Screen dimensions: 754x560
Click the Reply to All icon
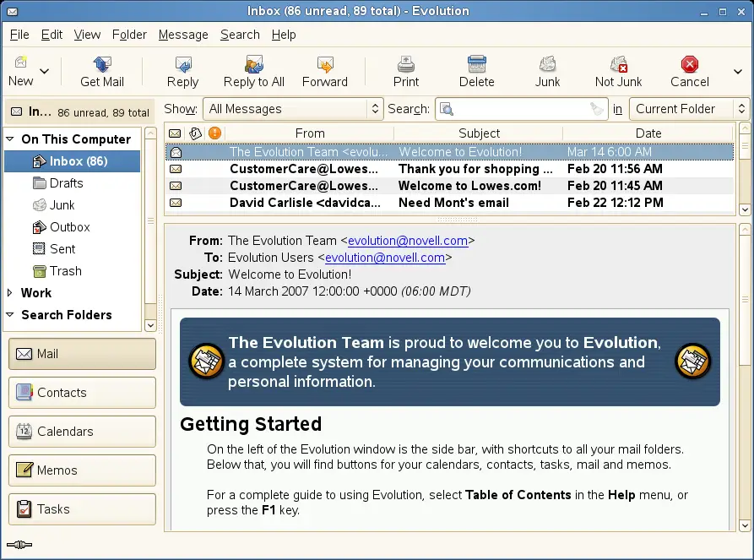pos(253,65)
